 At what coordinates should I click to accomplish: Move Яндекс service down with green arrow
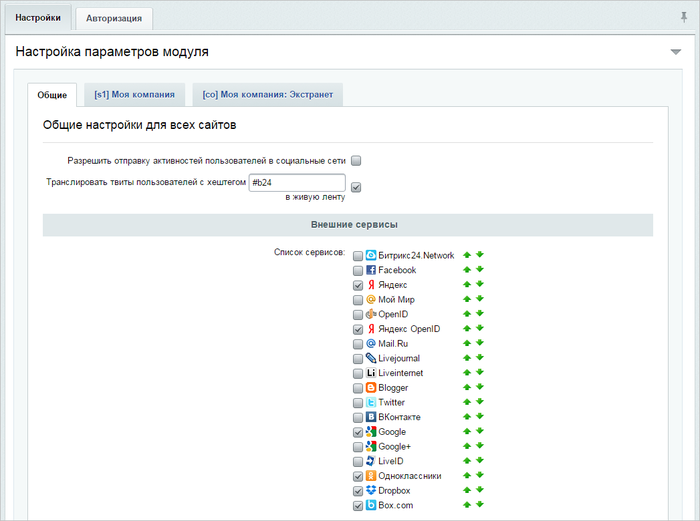tap(480, 284)
